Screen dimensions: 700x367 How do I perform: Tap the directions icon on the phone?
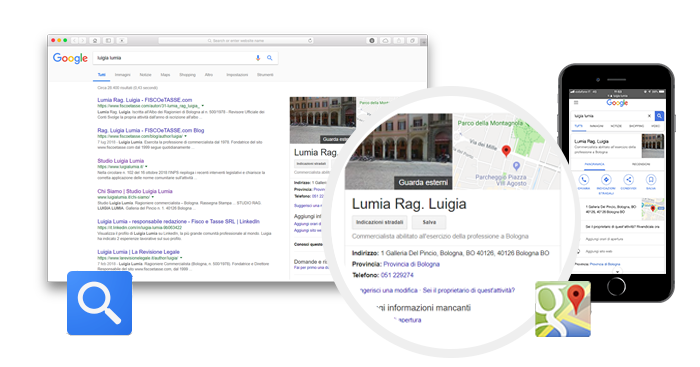click(606, 180)
